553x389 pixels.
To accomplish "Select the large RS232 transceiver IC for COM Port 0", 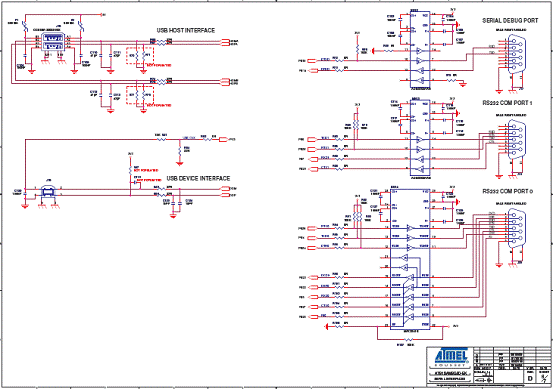I will click(x=409, y=259).
